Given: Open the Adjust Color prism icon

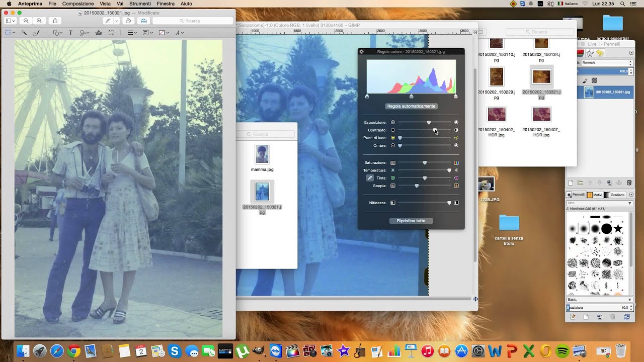Looking at the screenshot, I should click(98, 33).
